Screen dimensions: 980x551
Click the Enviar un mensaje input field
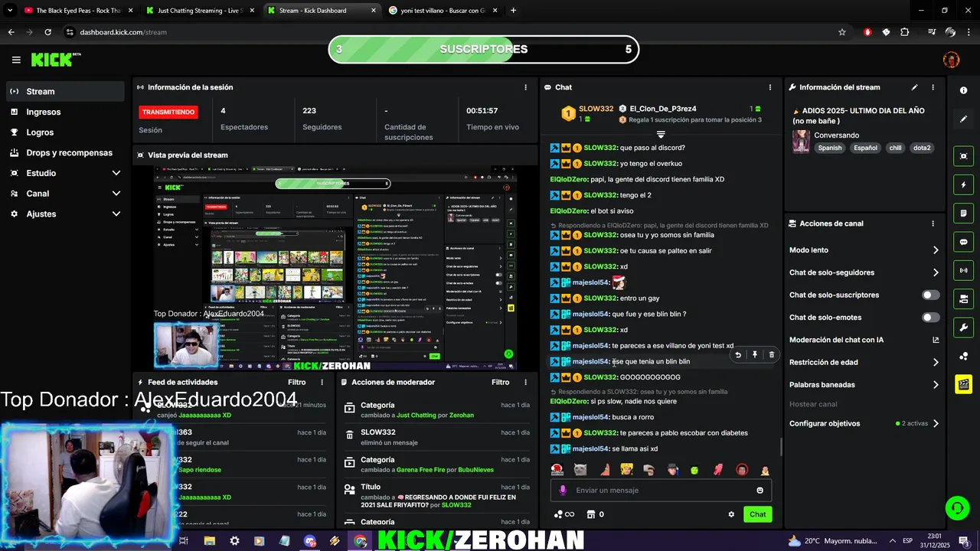point(661,491)
